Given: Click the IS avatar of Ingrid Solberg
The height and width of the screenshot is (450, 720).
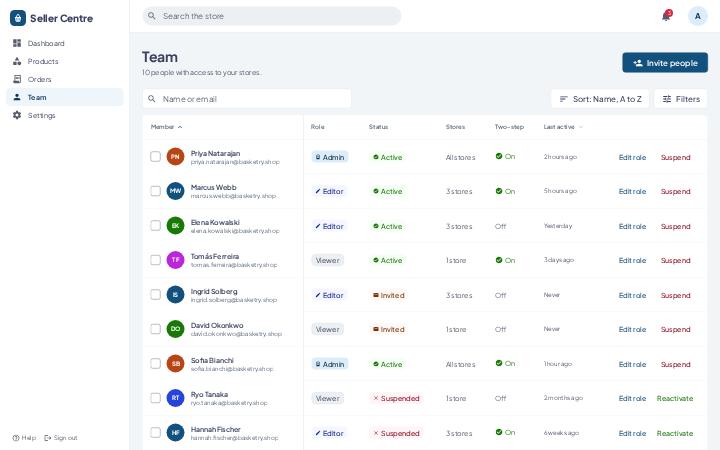Looking at the screenshot, I should [175, 294].
